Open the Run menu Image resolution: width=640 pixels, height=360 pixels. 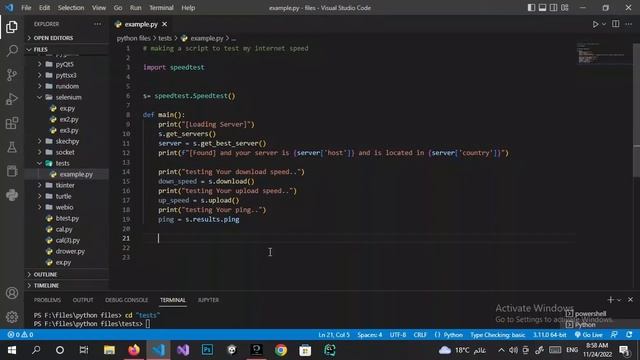[136, 8]
